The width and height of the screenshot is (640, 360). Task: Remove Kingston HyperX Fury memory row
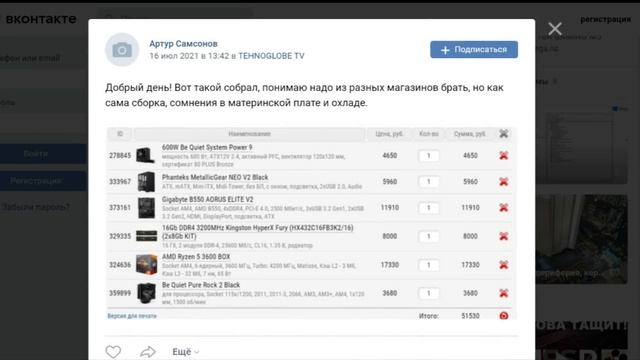point(504,236)
